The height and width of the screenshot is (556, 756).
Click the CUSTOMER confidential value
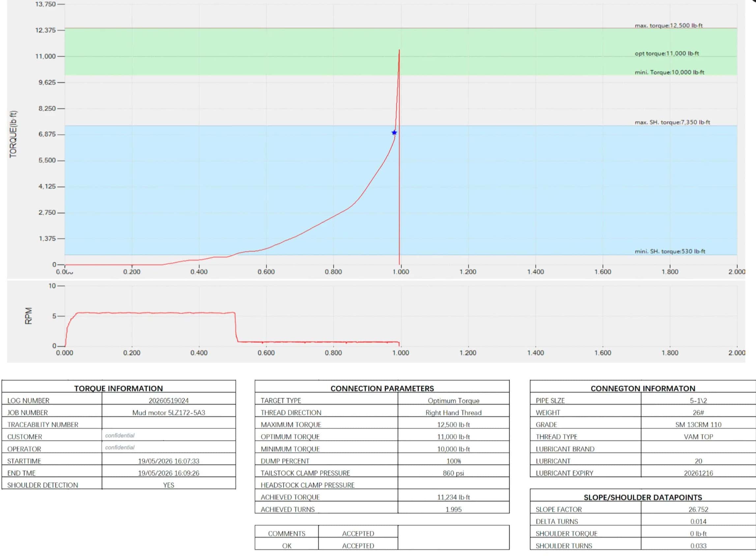click(120, 435)
